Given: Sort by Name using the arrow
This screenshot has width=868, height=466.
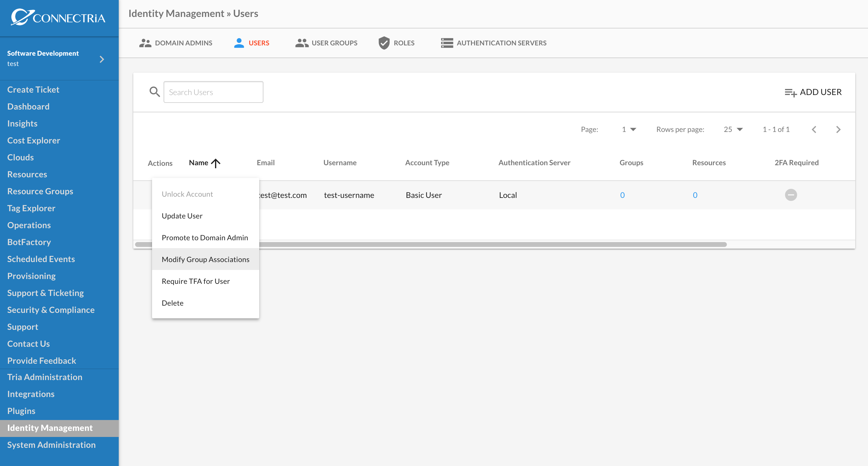Looking at the screenshot, I should click(x=216, y=163).
